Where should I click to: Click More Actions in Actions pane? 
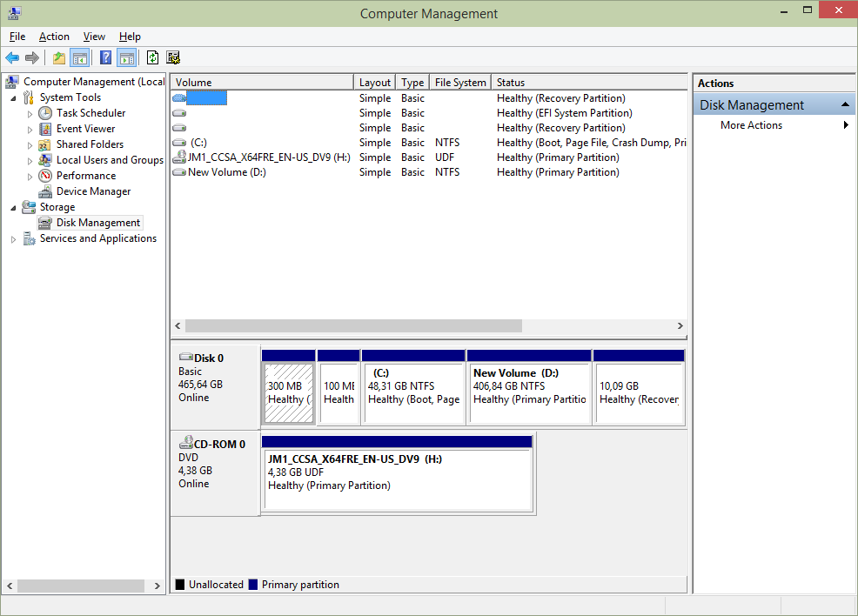[751, 125]
